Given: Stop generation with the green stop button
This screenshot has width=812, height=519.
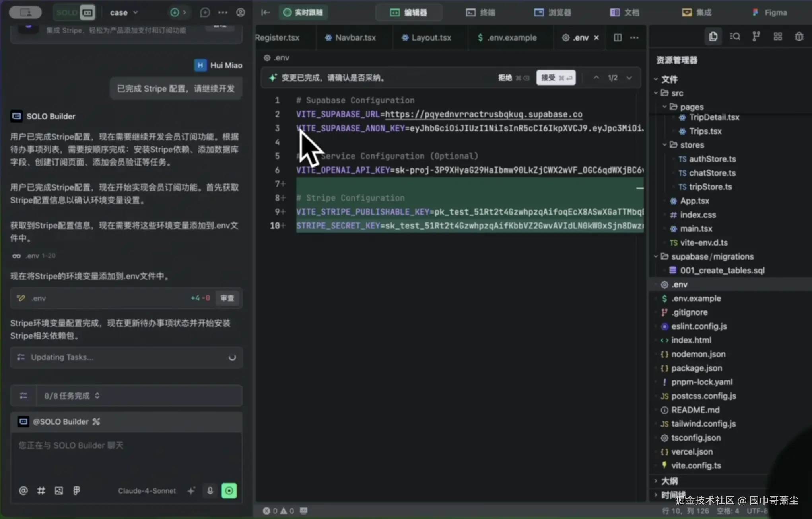Looking at the screenshot, I should pos(229,491).
